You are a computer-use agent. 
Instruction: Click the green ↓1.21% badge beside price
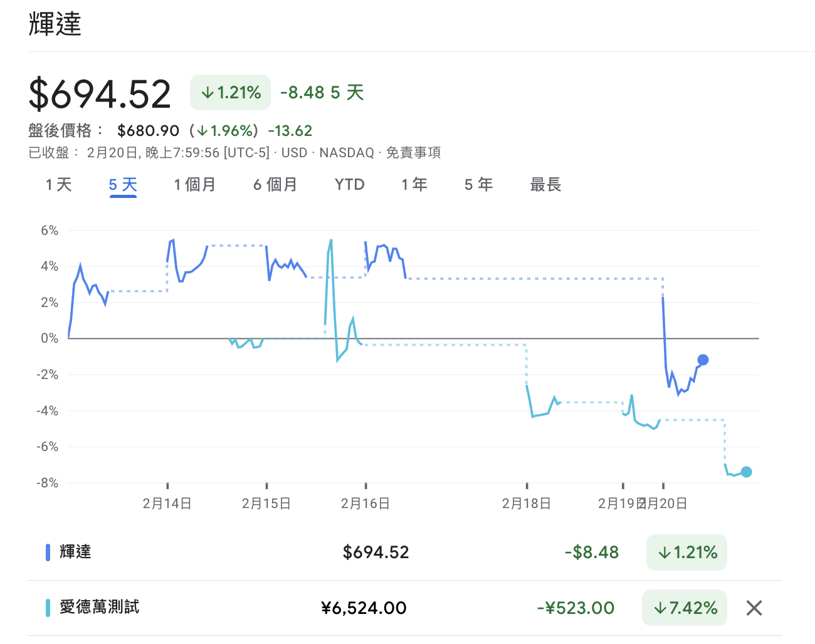pos(231,93)
